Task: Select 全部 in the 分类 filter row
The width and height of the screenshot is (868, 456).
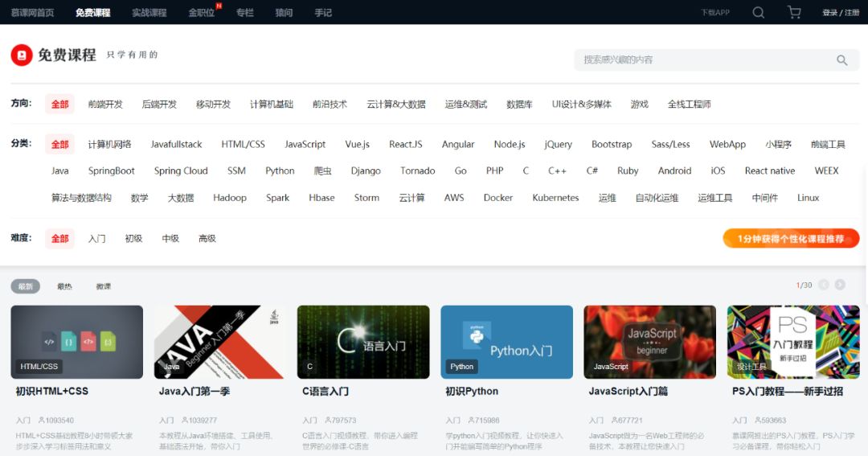Action: pos(59,145)
